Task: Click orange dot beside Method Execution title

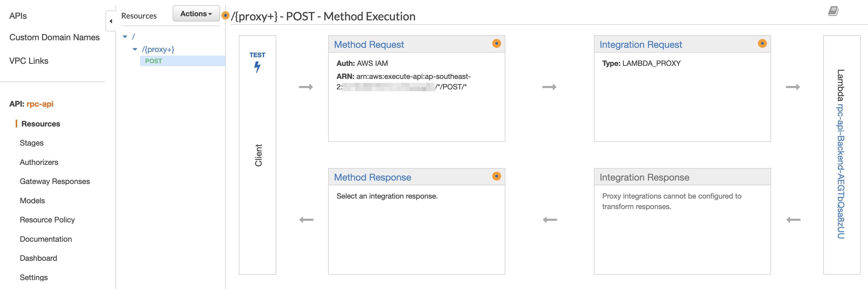Action: pyautogui.click(x=225, y=15)
